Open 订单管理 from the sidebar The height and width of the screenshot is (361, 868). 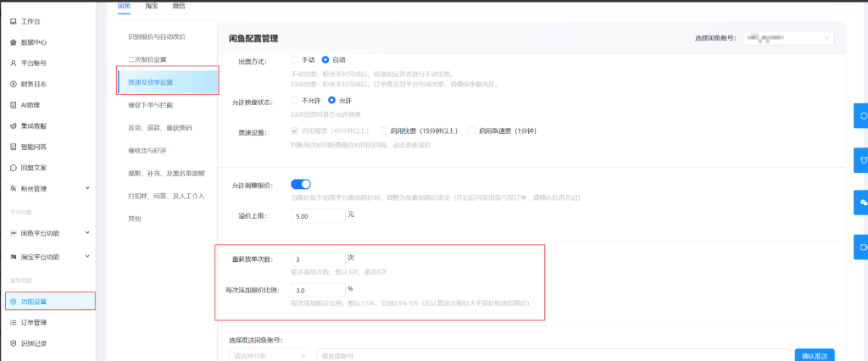28,322
